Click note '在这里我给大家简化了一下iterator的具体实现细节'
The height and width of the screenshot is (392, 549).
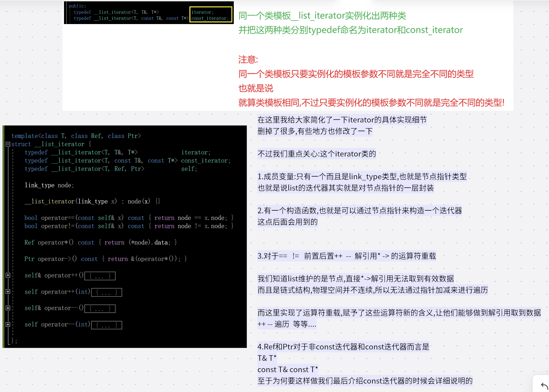(342, 120)
